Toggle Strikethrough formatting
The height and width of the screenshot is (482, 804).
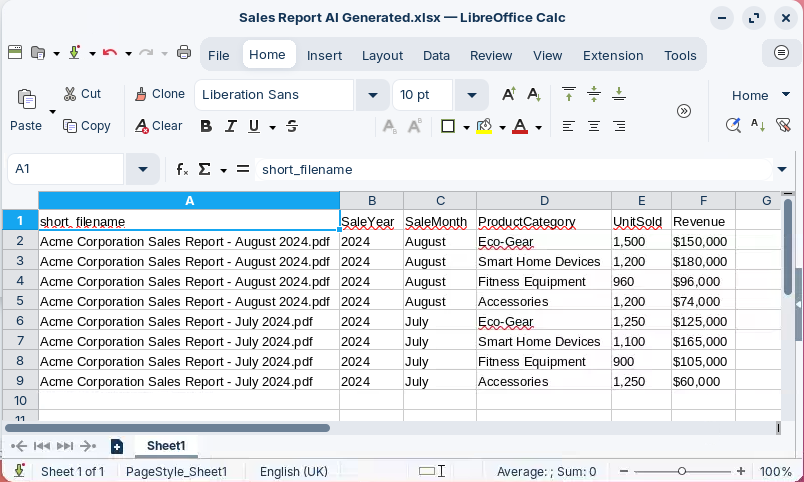pos(292,126)
